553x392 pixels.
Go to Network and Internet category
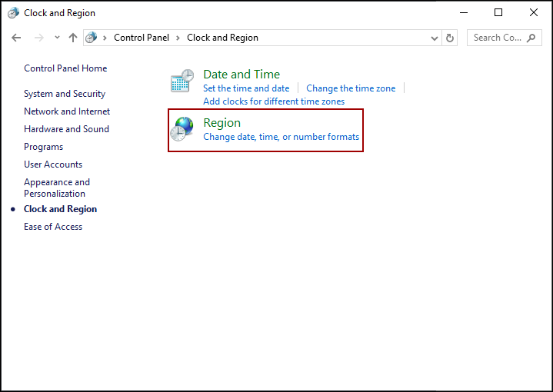(67, 111)
